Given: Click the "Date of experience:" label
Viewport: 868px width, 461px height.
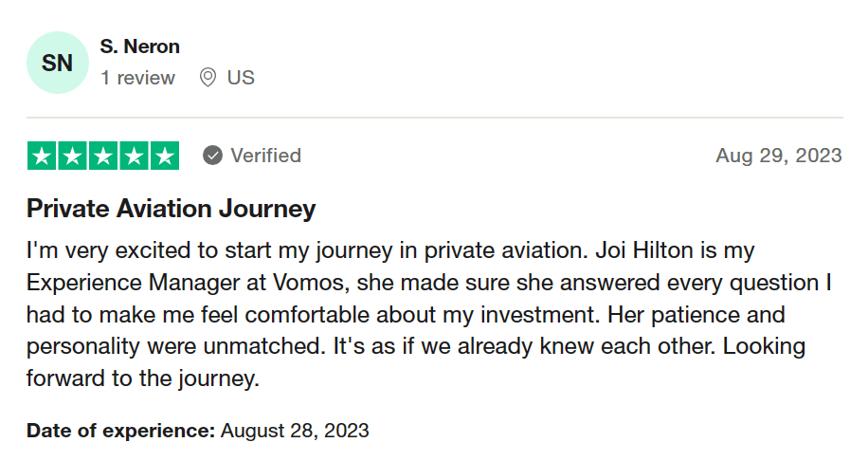Looking at the screenshot, I should click(120, 431).
